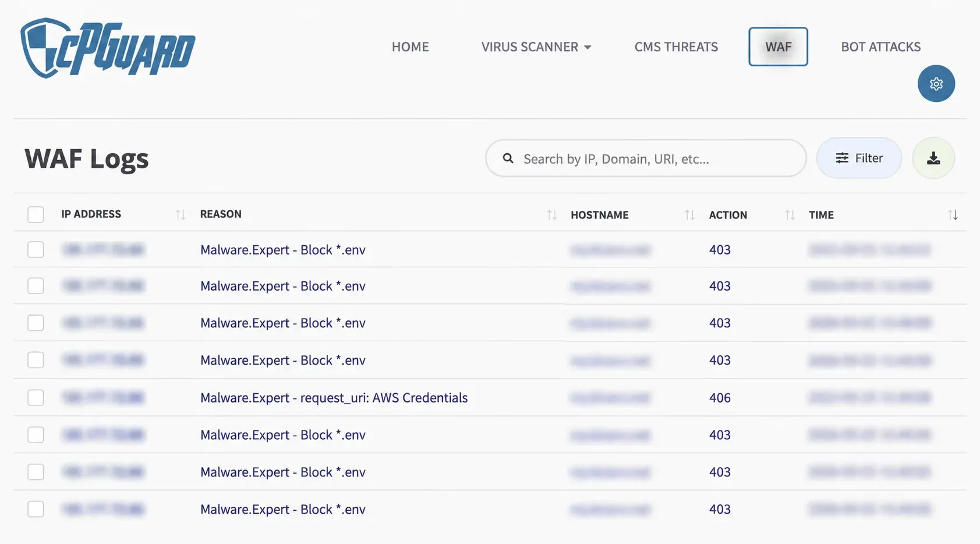
Task: Open the CMS Threats section
Action: (676, 47)
